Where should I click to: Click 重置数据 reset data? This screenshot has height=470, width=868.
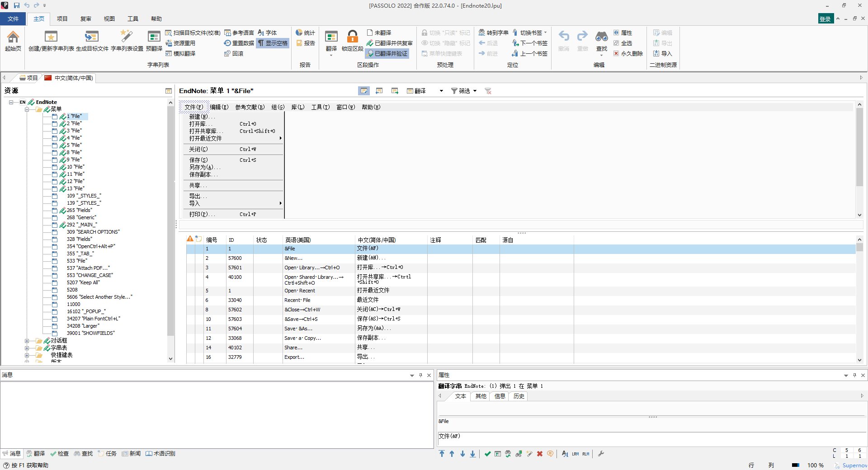tap(239, 43)
